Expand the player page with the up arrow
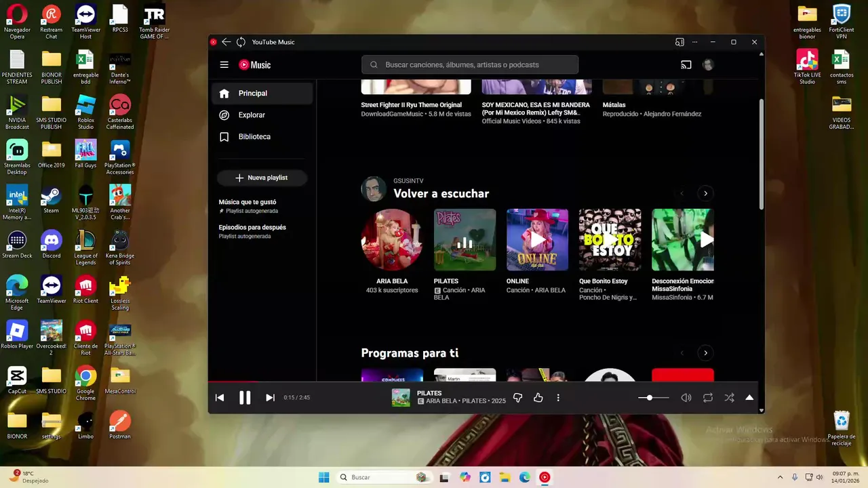 coord(749,398)
